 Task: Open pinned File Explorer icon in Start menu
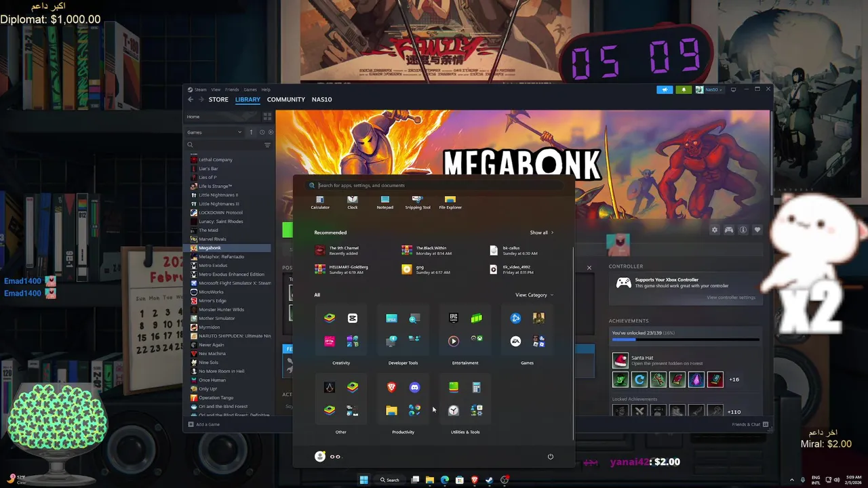click(x=450, y=201)
